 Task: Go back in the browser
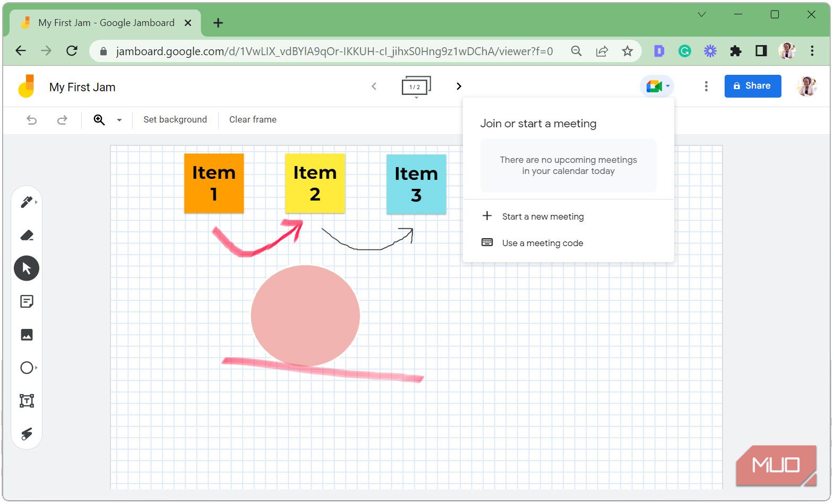(21, 51)
